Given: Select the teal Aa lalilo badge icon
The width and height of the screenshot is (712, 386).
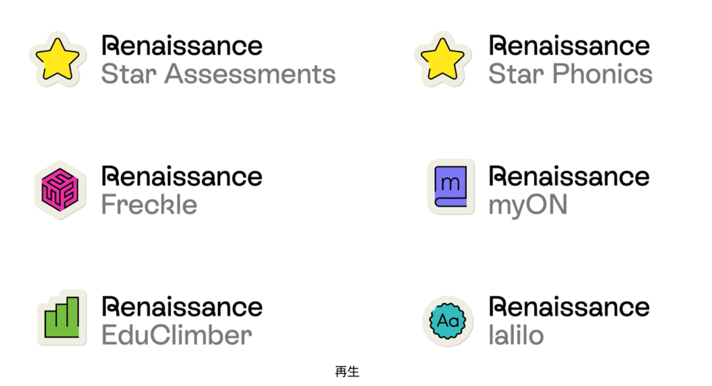Looking at the screenshot, I should [x=448, y=321].
